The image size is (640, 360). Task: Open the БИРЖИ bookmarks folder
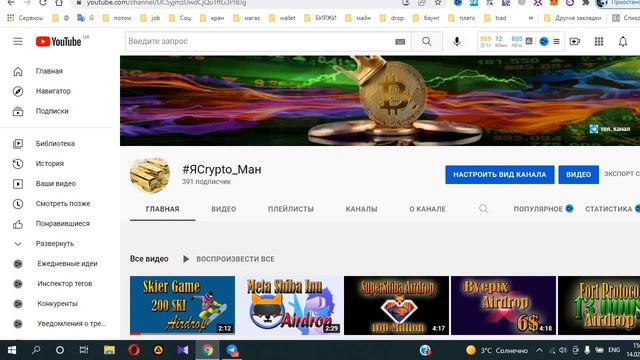tap(320, 18)
